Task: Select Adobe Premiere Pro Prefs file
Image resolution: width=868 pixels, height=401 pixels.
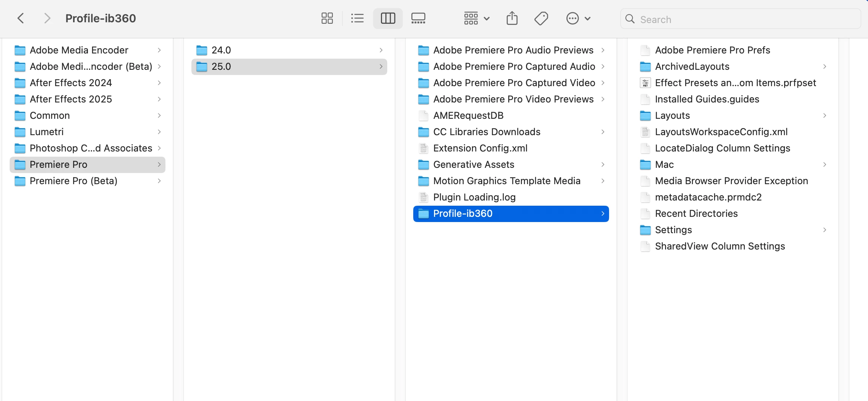Action: tap(712, 50)
